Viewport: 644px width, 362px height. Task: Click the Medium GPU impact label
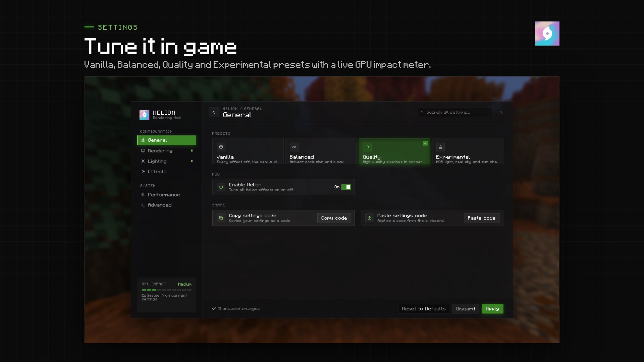184,284
